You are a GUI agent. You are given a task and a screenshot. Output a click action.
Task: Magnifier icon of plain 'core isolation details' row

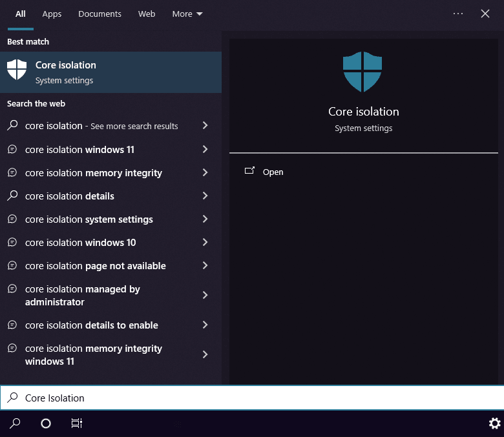pos(12,196)
